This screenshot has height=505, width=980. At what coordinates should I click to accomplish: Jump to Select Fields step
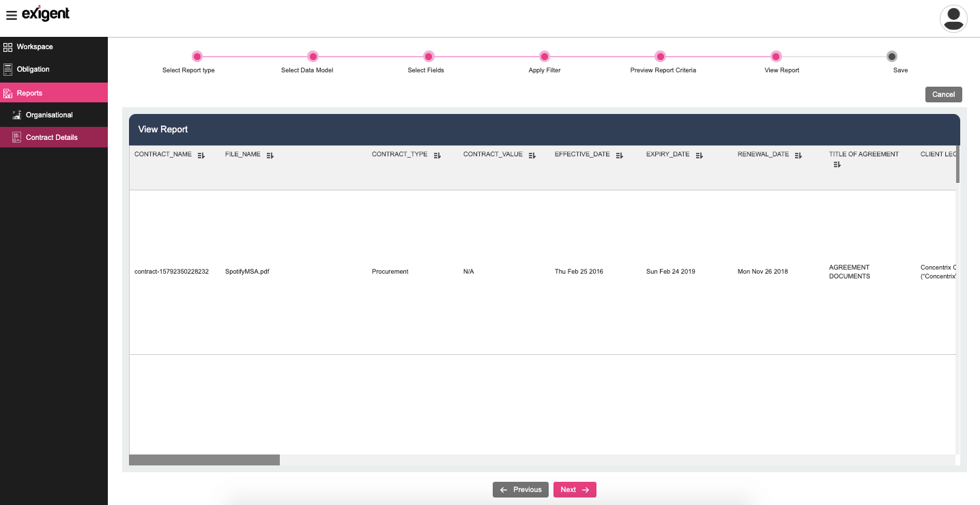coord(429,57)
